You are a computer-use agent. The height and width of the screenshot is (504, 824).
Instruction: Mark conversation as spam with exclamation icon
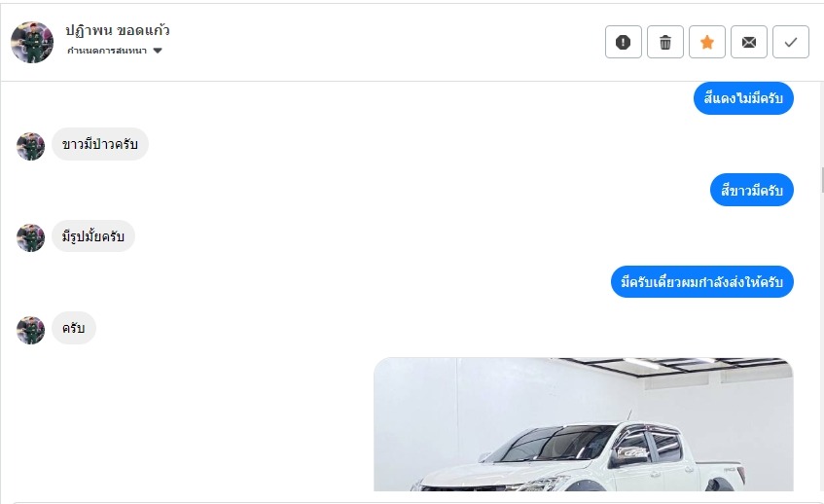coord(624,42)
